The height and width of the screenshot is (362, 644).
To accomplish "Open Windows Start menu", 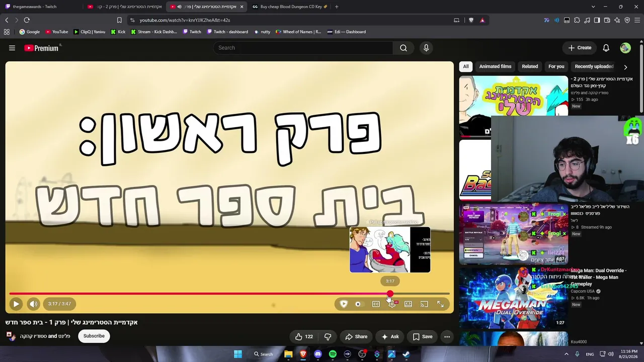I will pos(238,354).
